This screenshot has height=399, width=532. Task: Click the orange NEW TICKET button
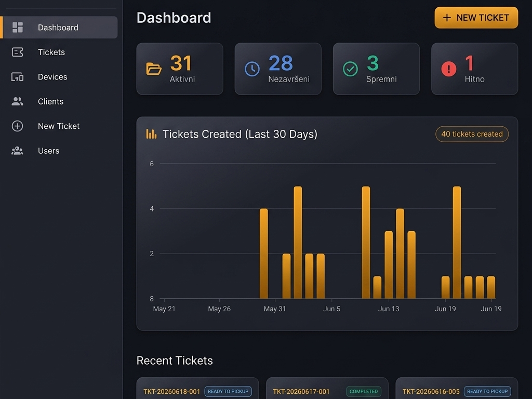(476, 18)
